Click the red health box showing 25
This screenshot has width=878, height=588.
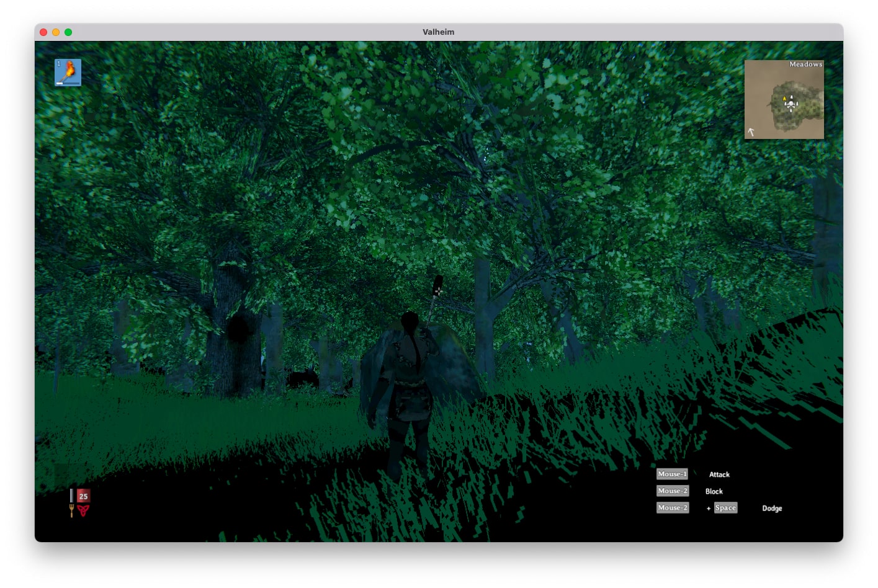(x=83, y=496)
